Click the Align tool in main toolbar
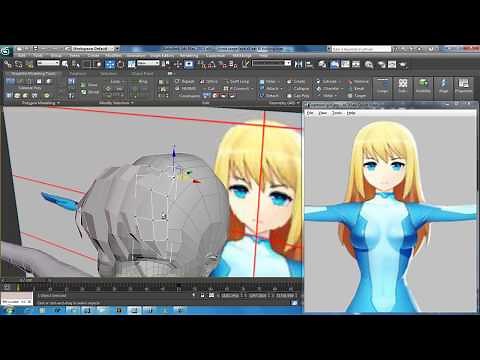The width and height of the screenshot is (480, 360). [x=309, y=64]
